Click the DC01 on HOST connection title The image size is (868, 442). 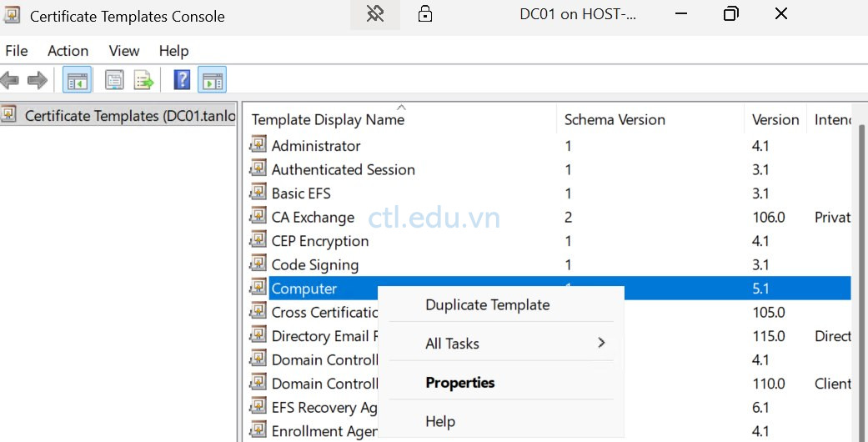(x=577, y=14)
